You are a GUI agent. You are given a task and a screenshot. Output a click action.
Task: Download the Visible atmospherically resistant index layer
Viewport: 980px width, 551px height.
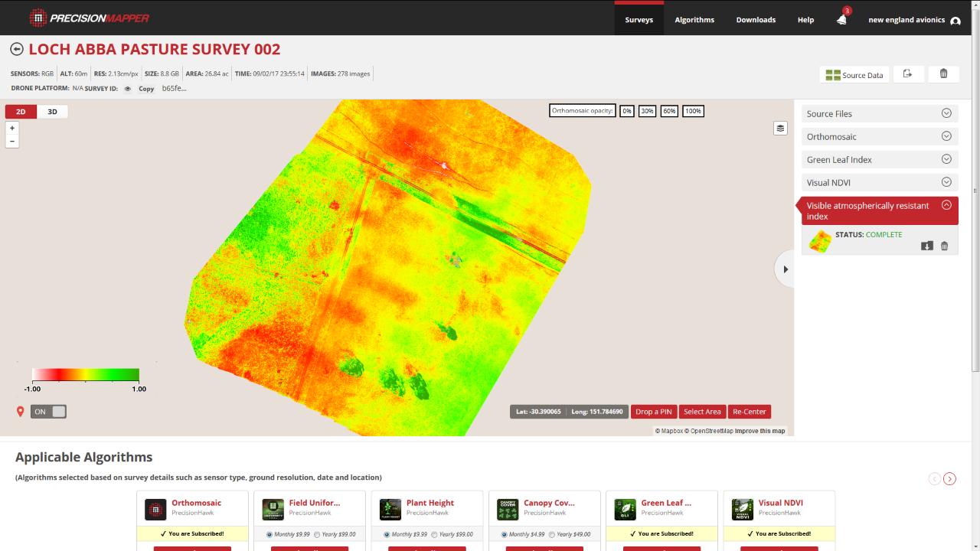(x=926, y=246)
